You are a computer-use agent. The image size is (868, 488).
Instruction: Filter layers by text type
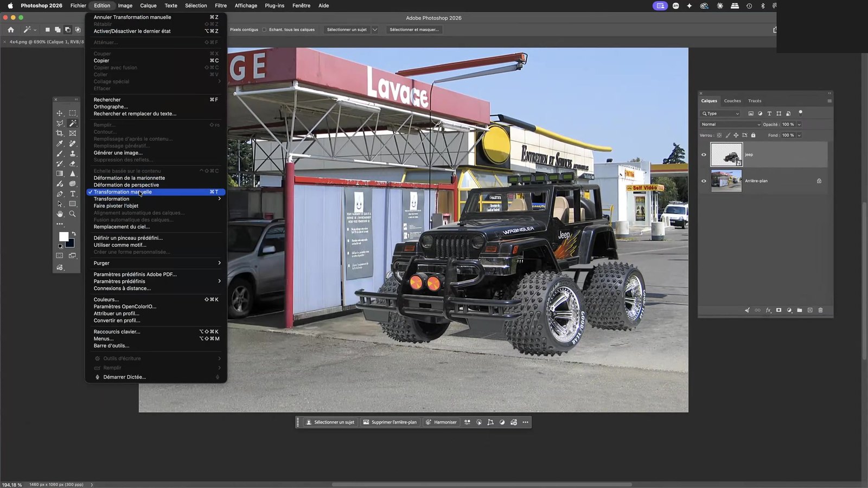pos(769,113)
